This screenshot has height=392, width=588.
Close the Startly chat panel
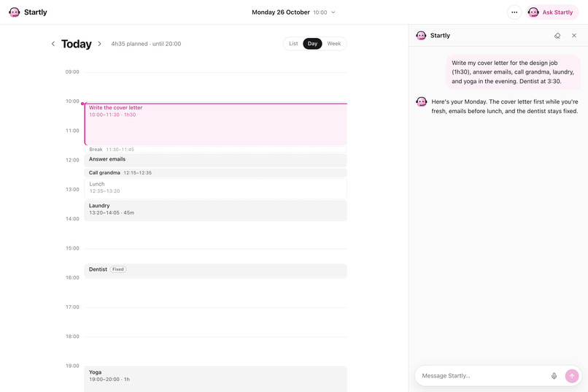(573, 36)
